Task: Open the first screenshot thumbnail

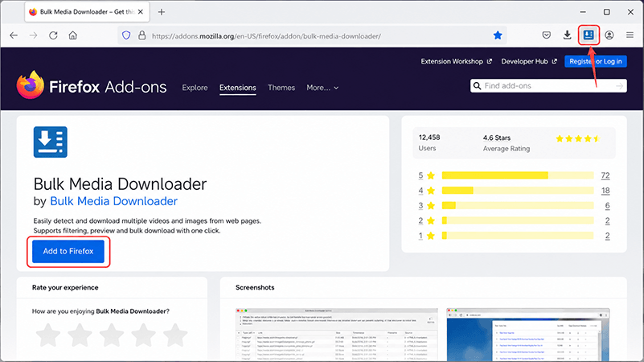Action: pos(337,335)
